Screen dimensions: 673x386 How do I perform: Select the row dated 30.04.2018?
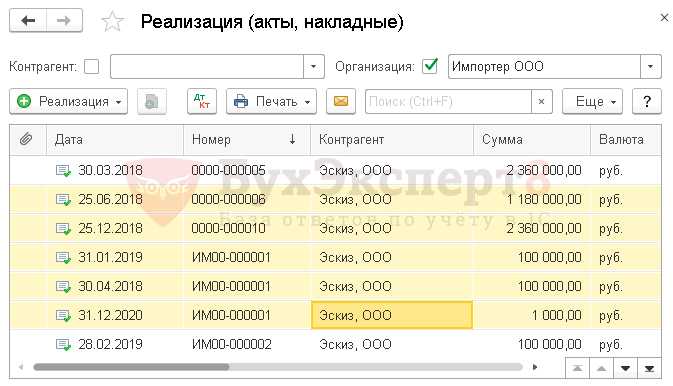pyautogui.click(x=335, y=286)
